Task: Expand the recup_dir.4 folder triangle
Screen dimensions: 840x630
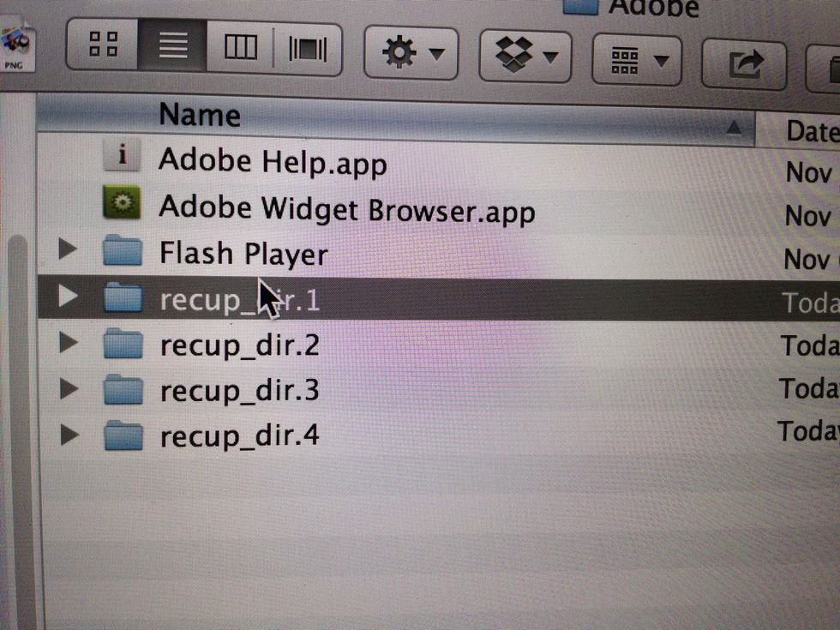Action: (x=69, y=435)
